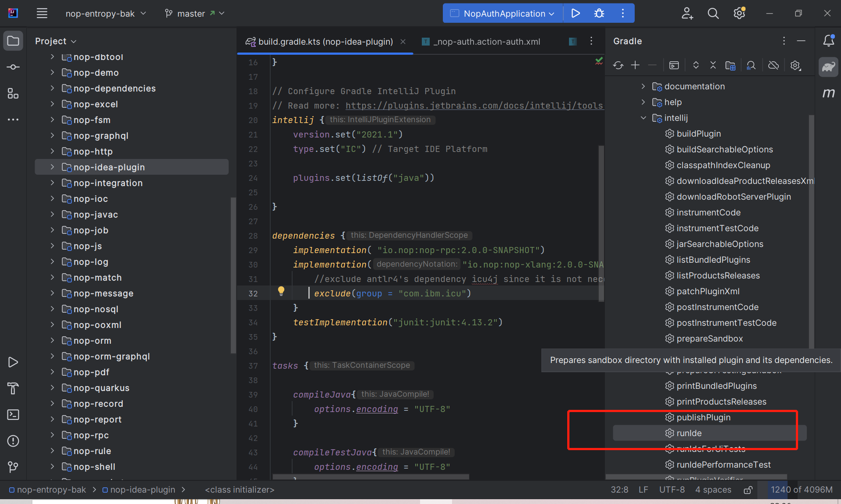Open the plugins.jetbrains.com docs link
This screenshot has height=504, width=841.
[474, 106]
